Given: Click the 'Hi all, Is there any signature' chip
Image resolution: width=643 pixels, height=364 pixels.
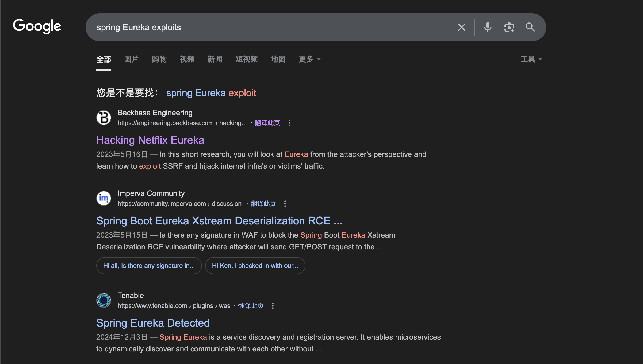Looking at the screenshot, I should (149, 266).
